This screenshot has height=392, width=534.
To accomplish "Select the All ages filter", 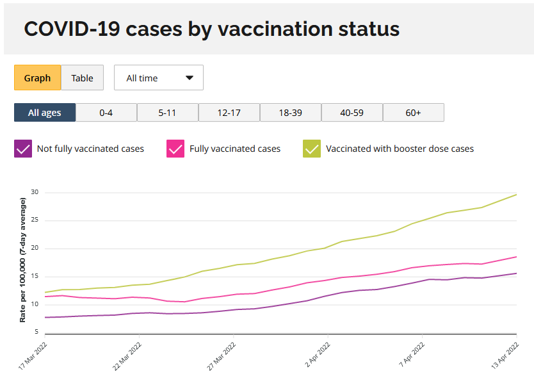I will click(45, 112).
